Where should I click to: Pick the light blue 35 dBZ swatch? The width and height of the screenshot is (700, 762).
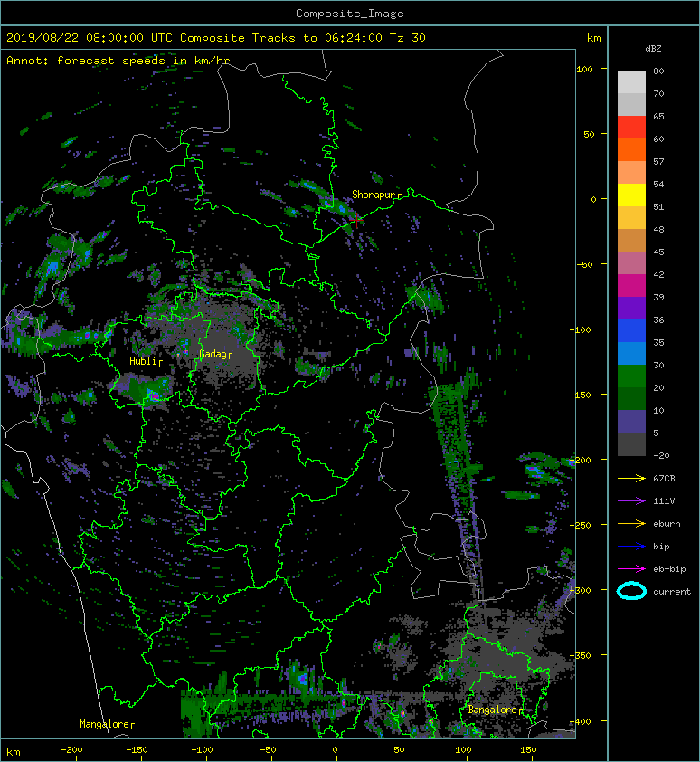[x=631, y=353]
